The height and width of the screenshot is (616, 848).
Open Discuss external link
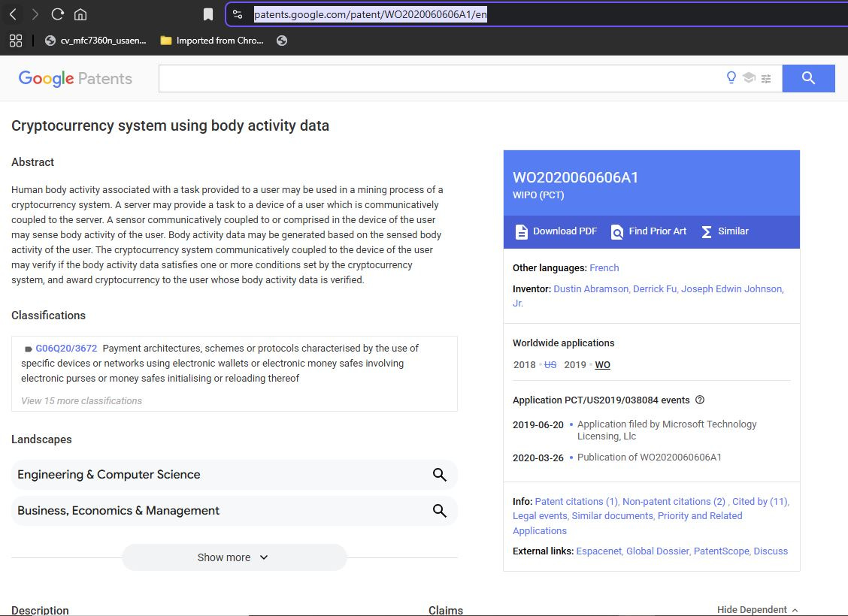[x=771, y=551]
